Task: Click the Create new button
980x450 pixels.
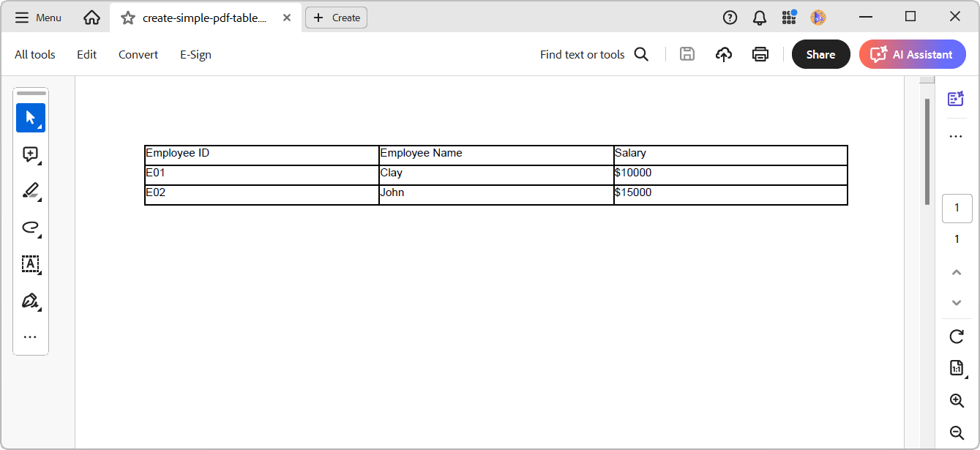Action: click(x=336, y=18)
